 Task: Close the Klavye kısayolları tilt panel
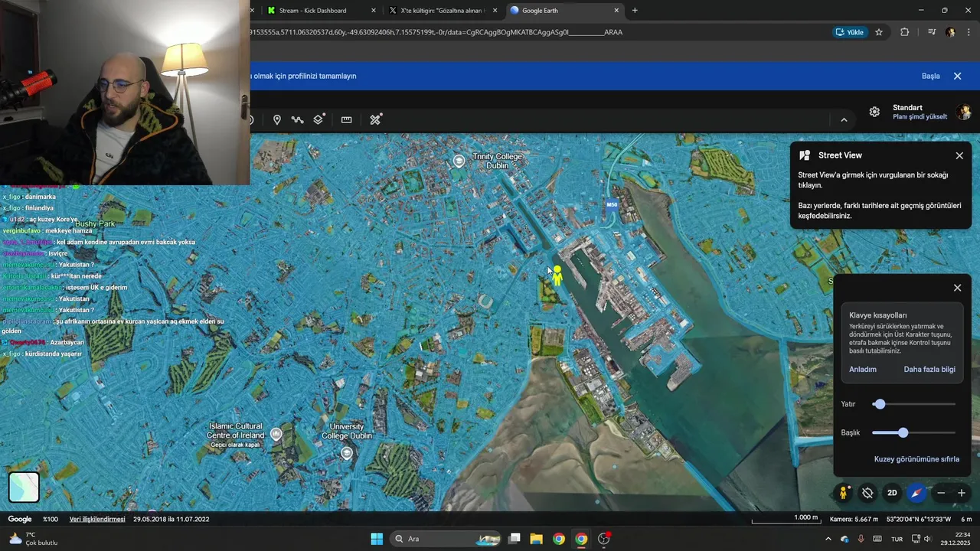click(957, 288)
